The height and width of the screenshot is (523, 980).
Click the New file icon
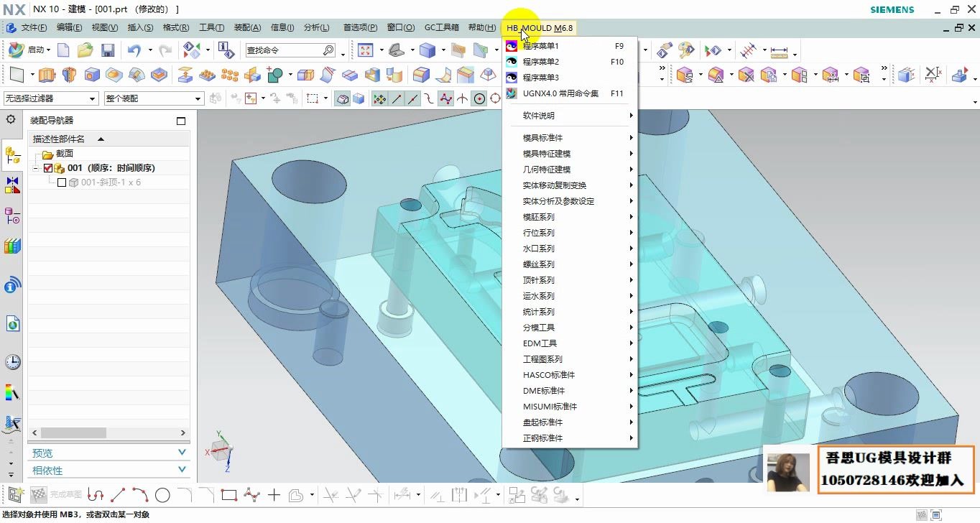click(63, 50)
